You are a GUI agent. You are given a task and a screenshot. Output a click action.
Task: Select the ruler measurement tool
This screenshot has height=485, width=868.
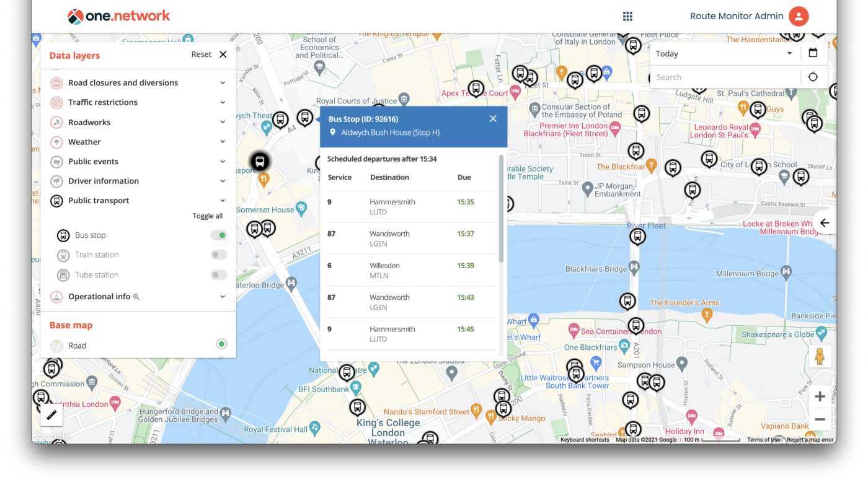pyautogui.click(x=52, y=415)
